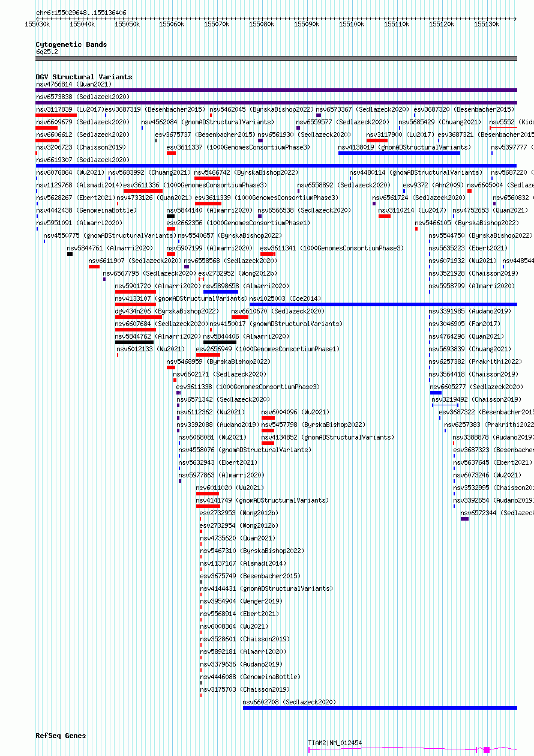Click nsv4550775 (gnomADStructuralVariants) label
Screen dimensions: 534x756
pos(109,235)
